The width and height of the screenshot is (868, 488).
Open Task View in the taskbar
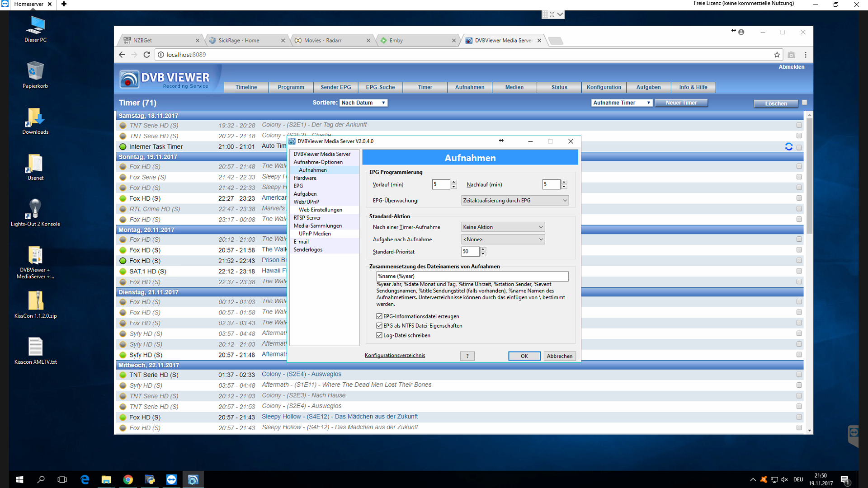click(x=62, y=479)
